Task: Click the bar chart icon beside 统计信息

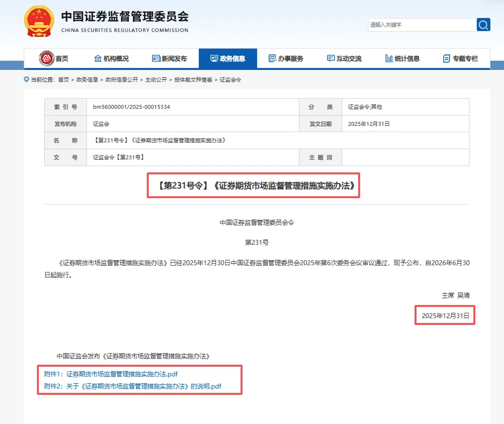Action: point(389,58)
